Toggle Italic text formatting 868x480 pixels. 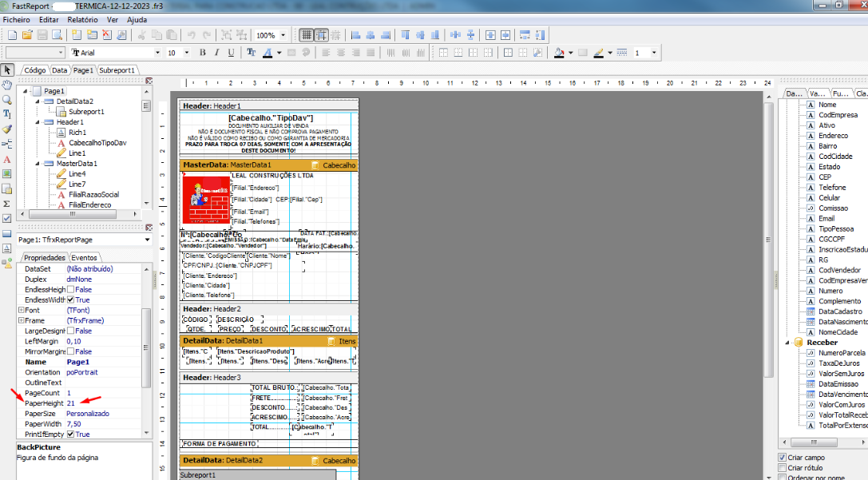[216, 53]
